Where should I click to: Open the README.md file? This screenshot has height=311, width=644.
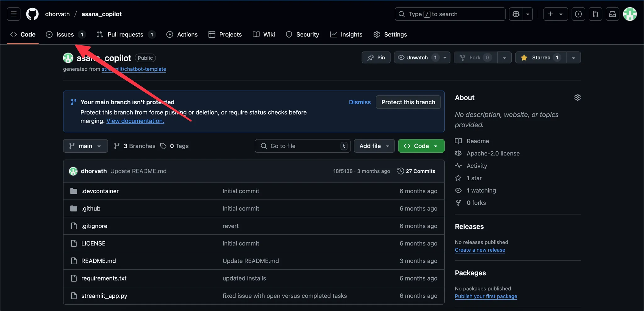point(98,261)
